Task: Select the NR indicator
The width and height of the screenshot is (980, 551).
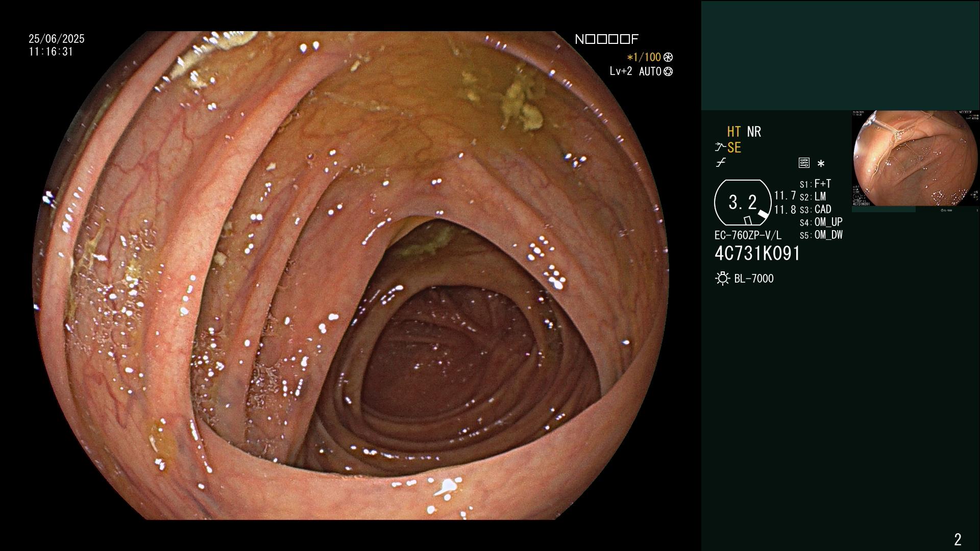Action: click(754, 132)
